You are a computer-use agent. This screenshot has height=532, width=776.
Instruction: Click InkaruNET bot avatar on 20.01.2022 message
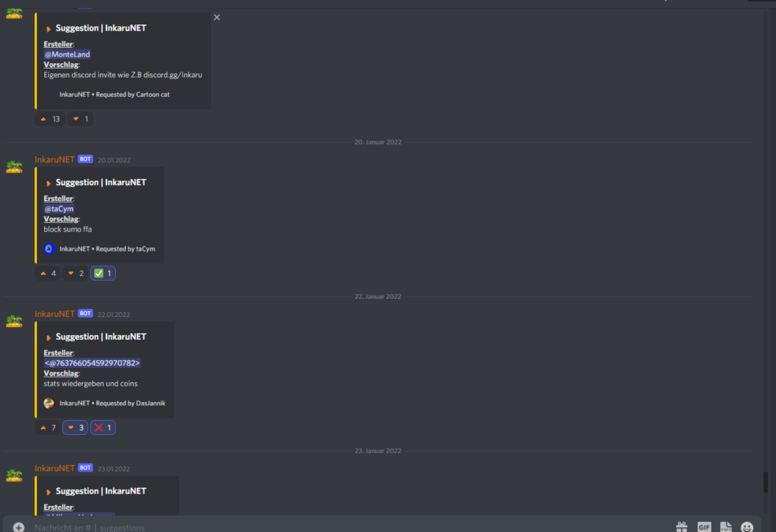tap(14, 166)
